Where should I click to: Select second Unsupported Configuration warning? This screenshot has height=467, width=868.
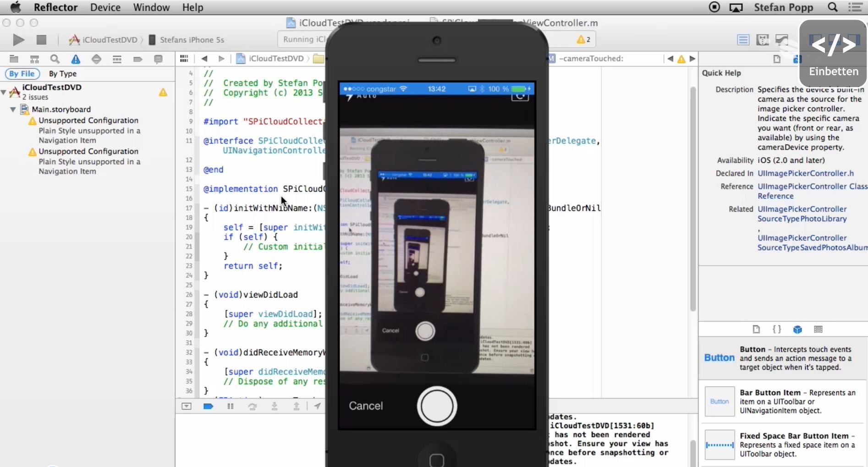(x=88, y=151)
